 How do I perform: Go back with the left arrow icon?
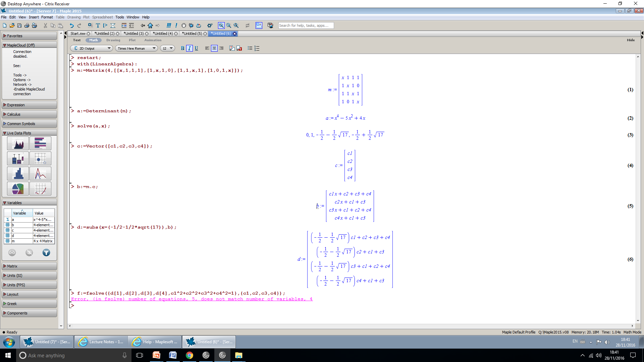tap(143, 25)
